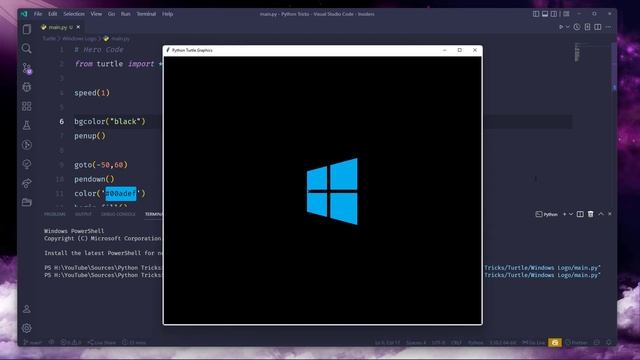Image resolution: width=640 pixels, height=360 pixels.
Task: Run Python file with play button
Action: [x=561, y=27]
